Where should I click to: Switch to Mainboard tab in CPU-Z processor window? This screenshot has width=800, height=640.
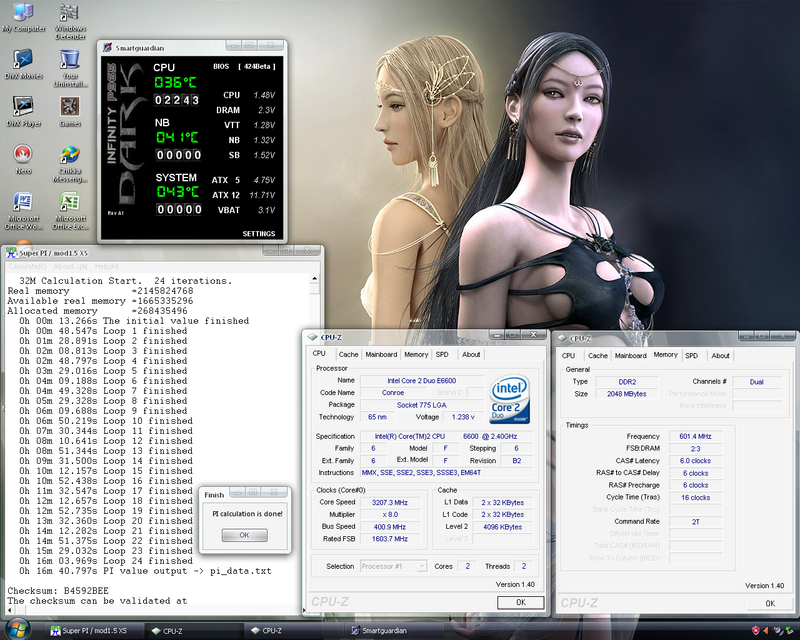click(x=381, y=354)
